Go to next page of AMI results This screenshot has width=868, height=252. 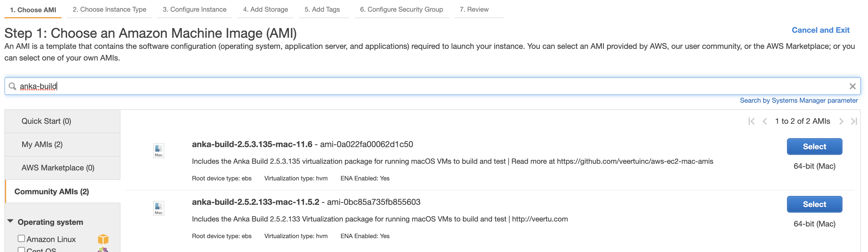coord(841,121)
